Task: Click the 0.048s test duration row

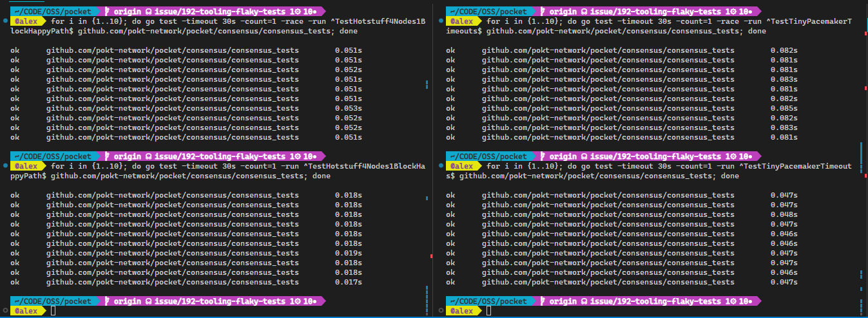Action: 622,214
